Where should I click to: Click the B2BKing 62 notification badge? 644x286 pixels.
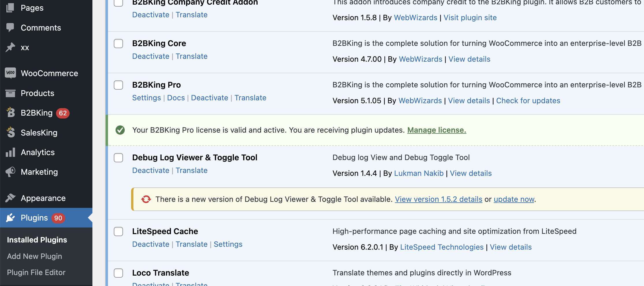click(x=63, y=113)
